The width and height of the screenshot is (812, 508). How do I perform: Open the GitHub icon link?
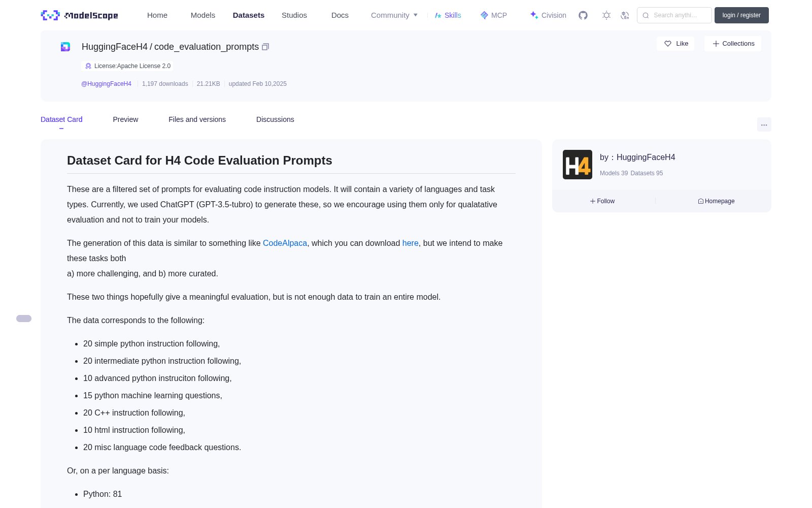[x=583, y=15]
